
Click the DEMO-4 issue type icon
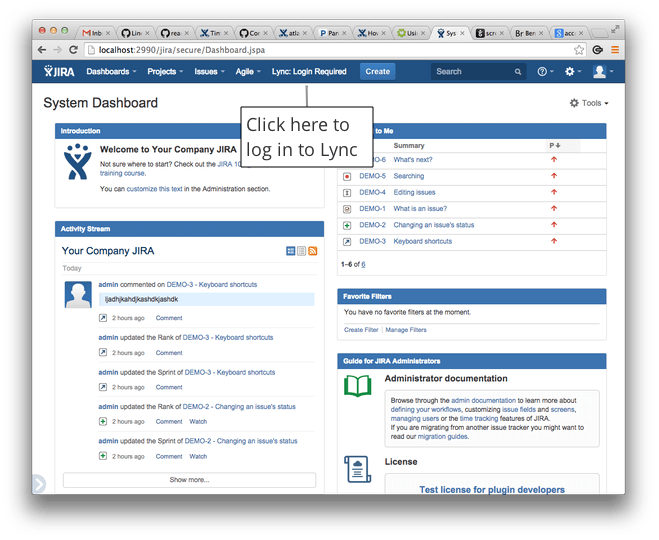tap(347, 193)
